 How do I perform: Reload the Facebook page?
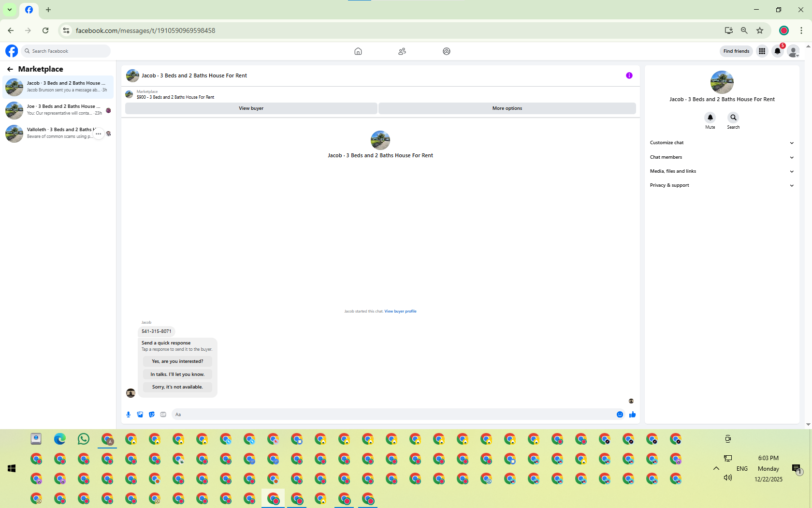(45, 30)
